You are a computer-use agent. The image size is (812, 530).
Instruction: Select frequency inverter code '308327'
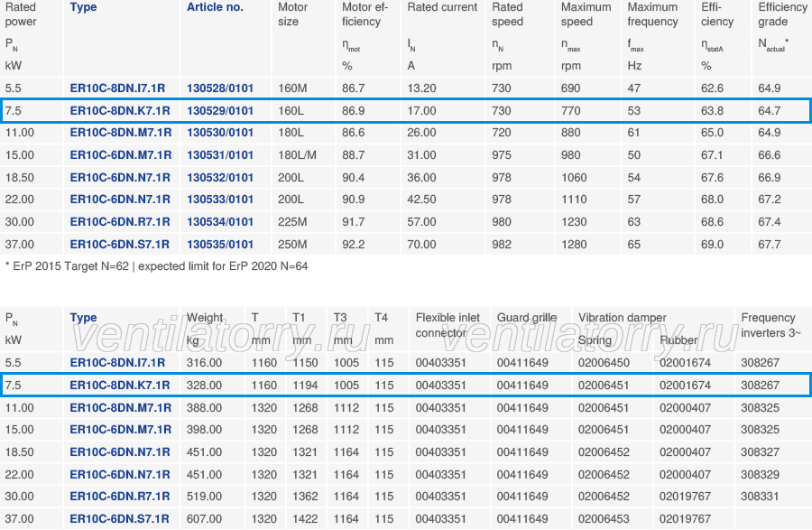click(x=760, y=451)
